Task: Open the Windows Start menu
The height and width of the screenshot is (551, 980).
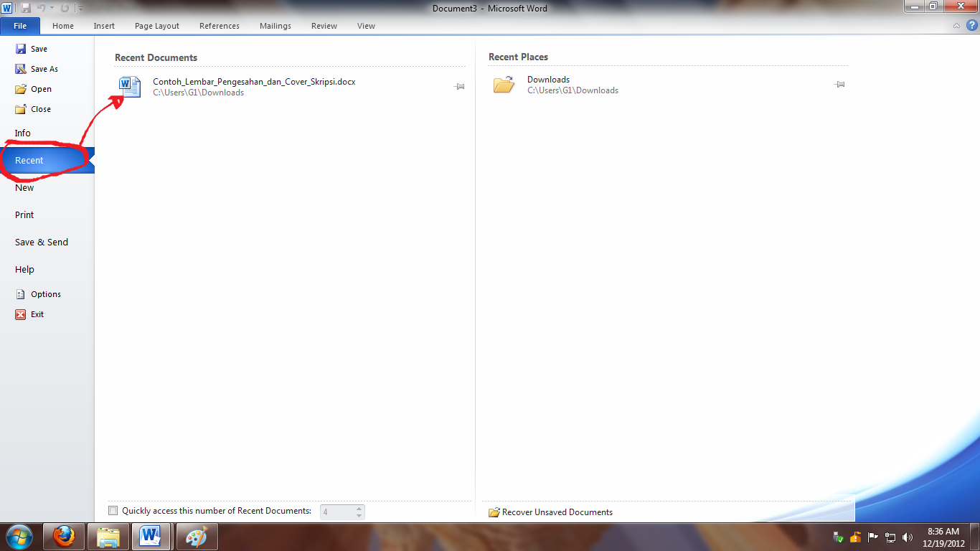Action: (x=19, y=537)
